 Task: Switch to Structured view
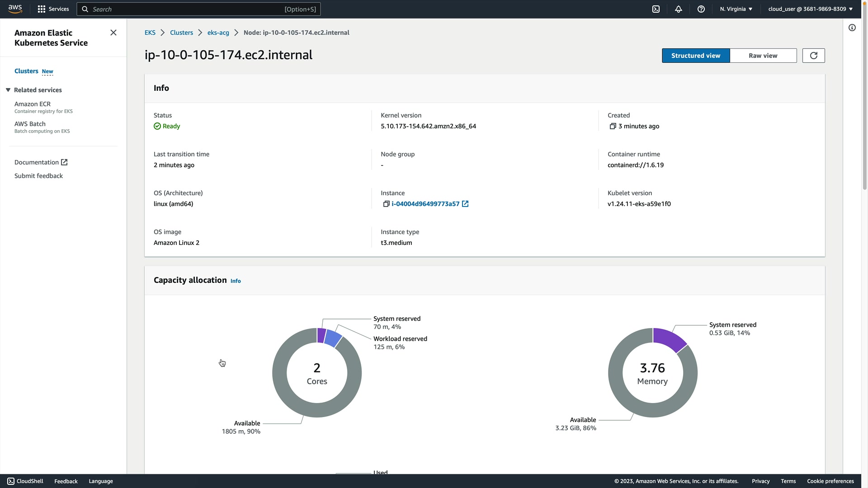pos(695,56)
